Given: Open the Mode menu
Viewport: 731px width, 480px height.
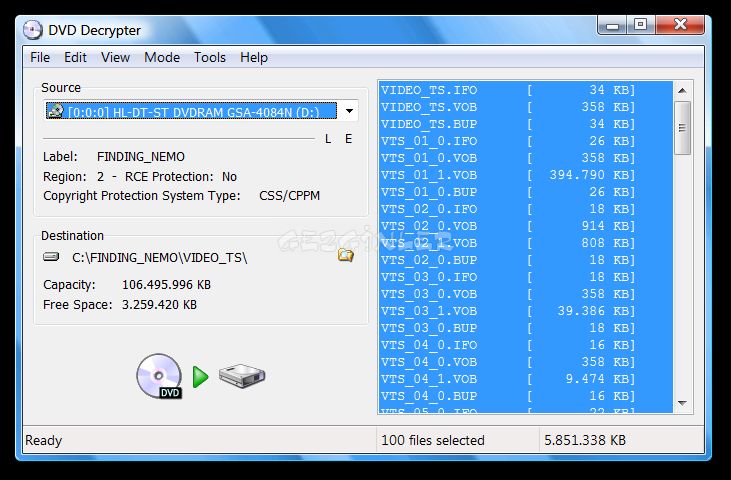Looking at the screenshot, I should click(x=162, y=57).
